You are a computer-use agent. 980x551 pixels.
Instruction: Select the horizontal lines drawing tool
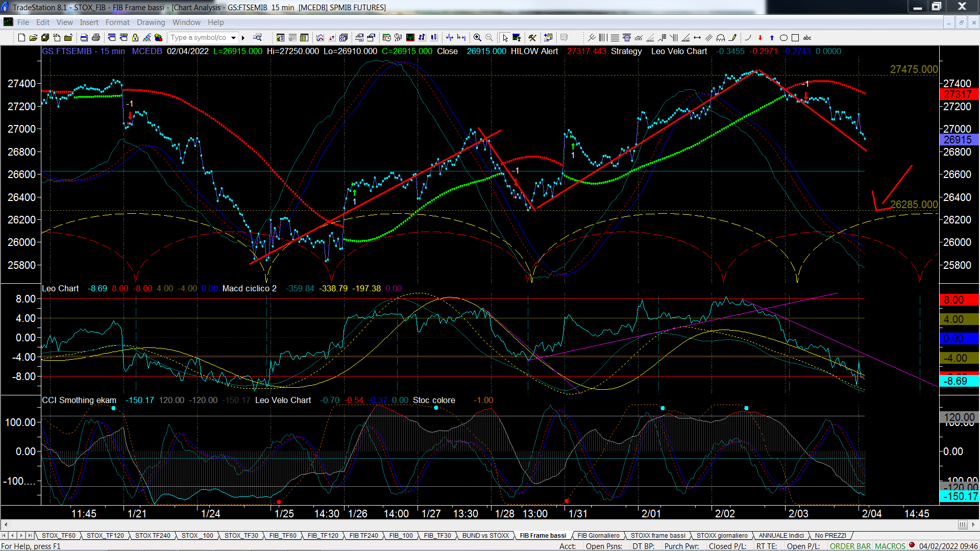pyautogui.click(x=615, y=38)
